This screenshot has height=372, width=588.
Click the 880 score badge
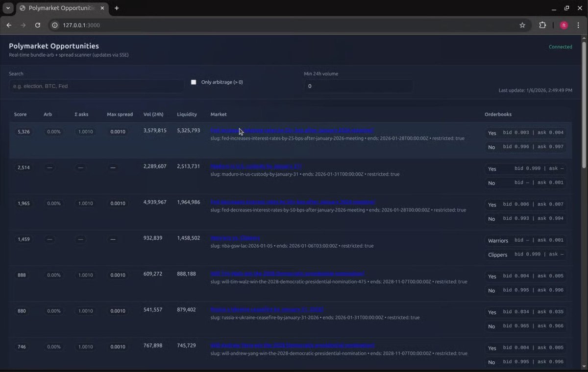click(22, 311)
